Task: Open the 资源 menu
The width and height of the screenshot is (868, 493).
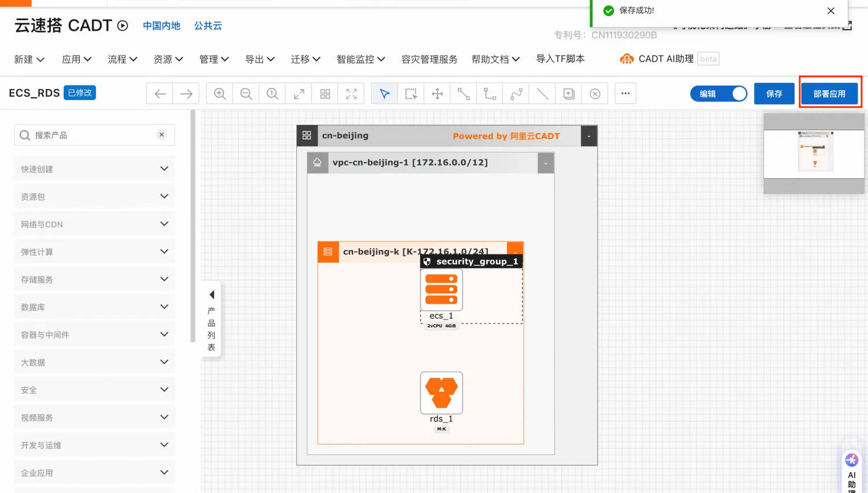Action: click(168, 59)
